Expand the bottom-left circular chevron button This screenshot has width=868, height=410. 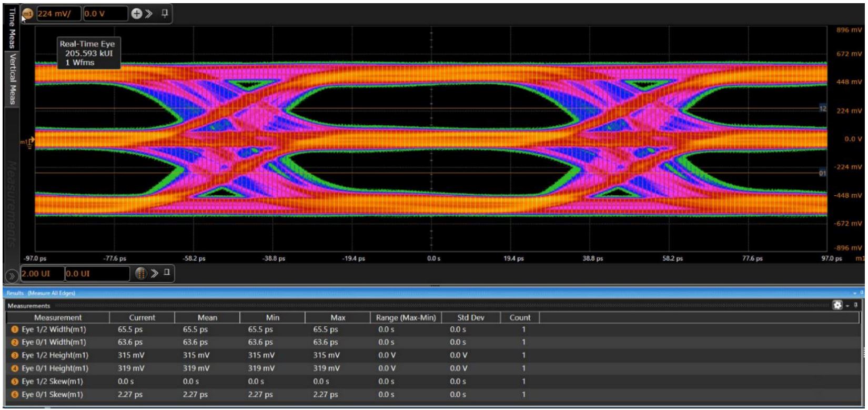[11, 276]
